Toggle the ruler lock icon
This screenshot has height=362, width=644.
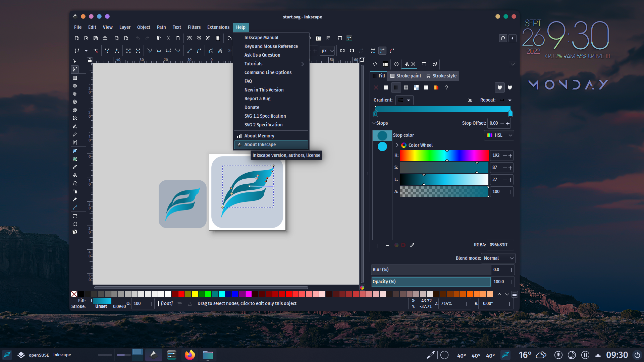coord(90,60)
